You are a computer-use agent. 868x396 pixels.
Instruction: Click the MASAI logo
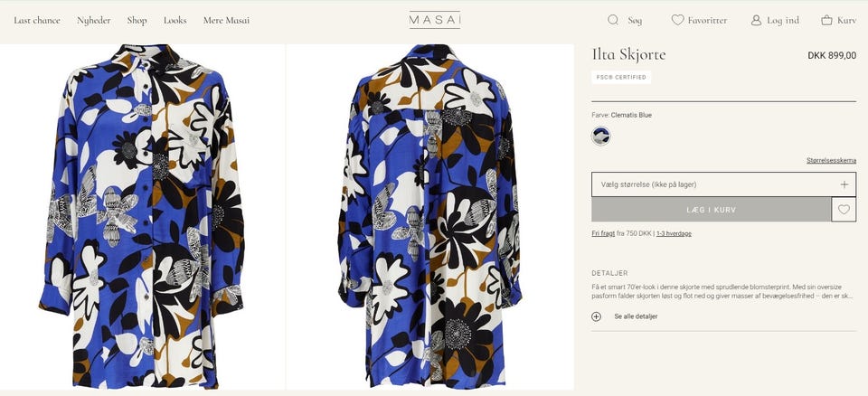[434, 20]
